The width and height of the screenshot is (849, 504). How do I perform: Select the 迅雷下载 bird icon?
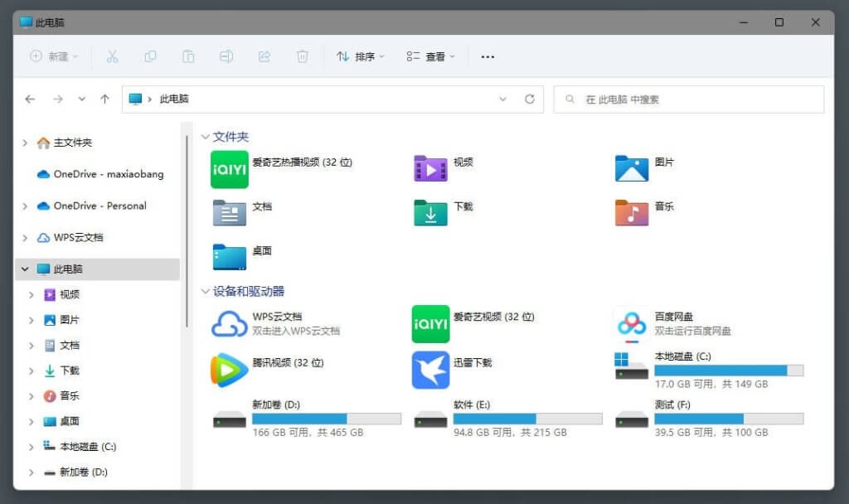pos(430,371)
